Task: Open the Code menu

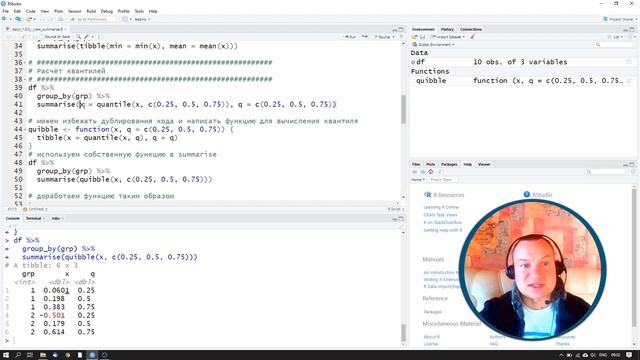Action: [30, 11]
